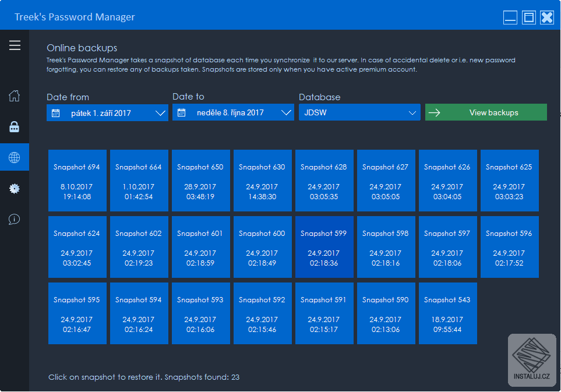Open info speech bubble icon

click(15, 219)
